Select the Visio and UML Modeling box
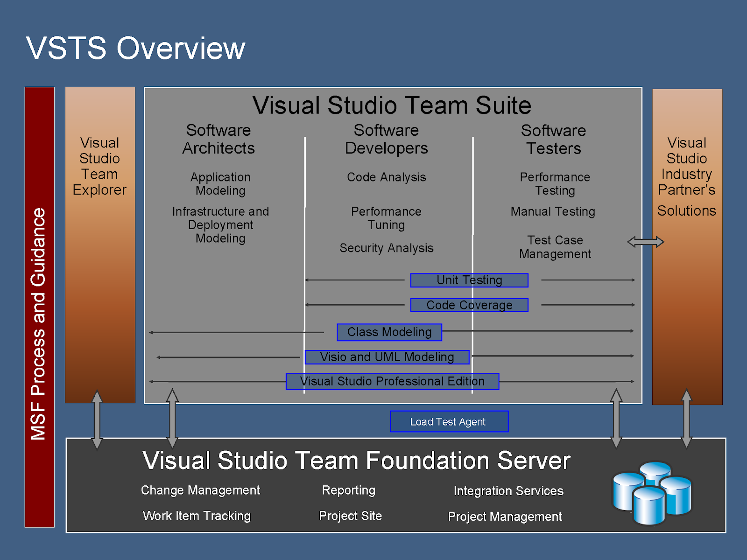The height and width of the screenshot is (560, 747). pos(387,357)
